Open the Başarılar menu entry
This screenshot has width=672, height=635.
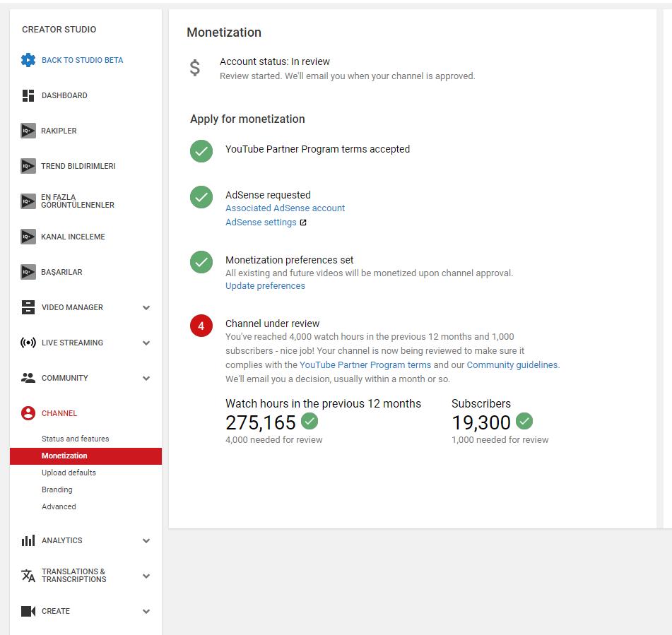pos(61,272)
